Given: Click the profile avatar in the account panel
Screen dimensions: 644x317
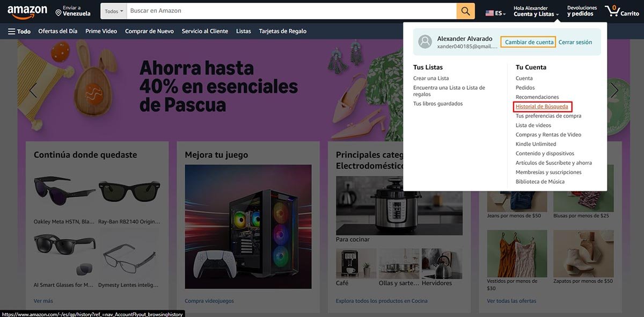Looking at the screenshot, I should coord(424,41).
